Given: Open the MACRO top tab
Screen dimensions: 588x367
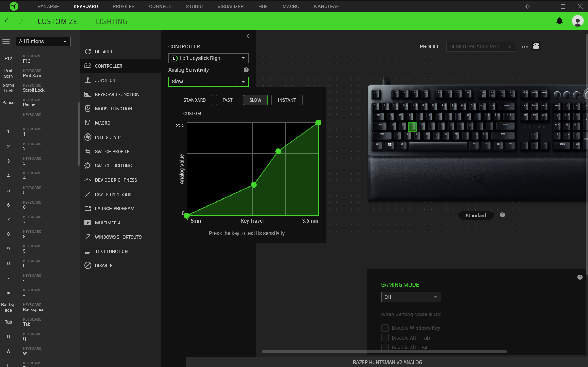Looking at the screenshot, I should 291,7.
